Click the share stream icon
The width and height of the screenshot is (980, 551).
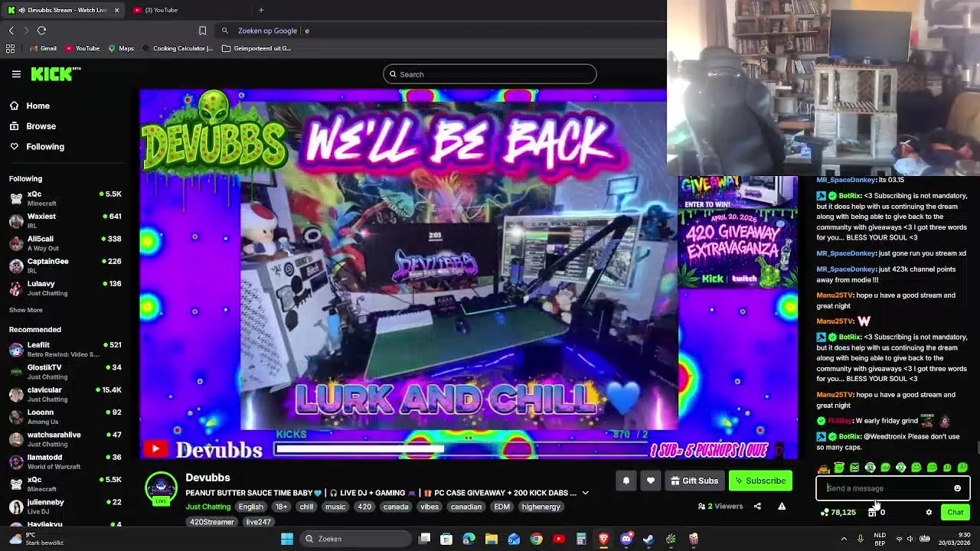point(757,506)
